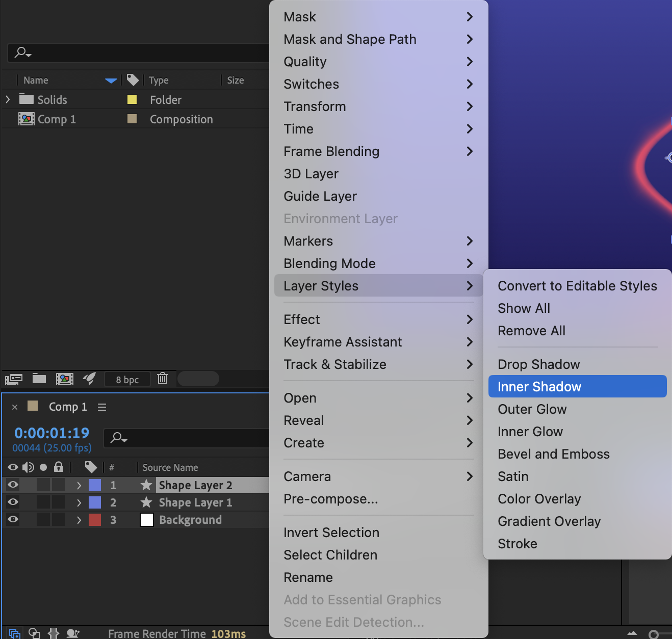Image resolution: width=672 pixels, height=639 pixels.
Task: Close the Comp 1 timeline tab
Action: coord(15,407)
